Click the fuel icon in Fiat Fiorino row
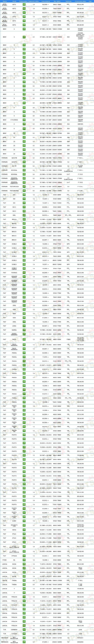94x644 pixels. tap(24, 273)
